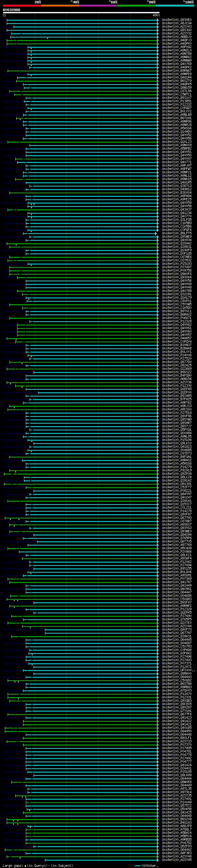Click the cyan ~100% identity legend segment
The height and width of the screenshot is (868, 197).
(x=175, y=6)
